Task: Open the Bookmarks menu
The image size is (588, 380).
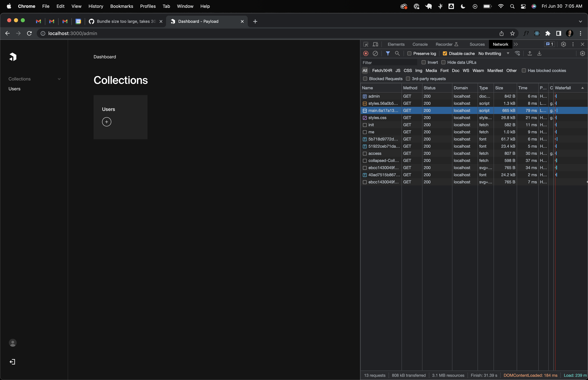Action: [x=122, y=6]
